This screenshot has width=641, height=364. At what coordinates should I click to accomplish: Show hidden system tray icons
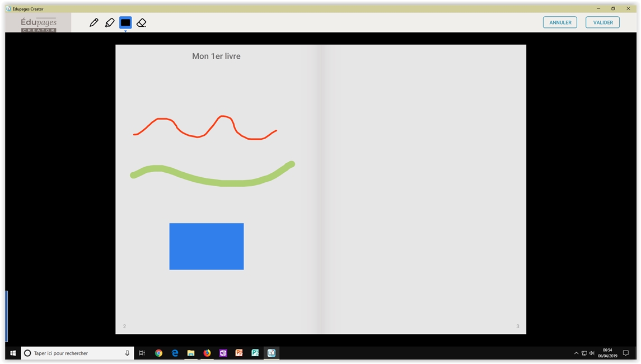[576, 353]
